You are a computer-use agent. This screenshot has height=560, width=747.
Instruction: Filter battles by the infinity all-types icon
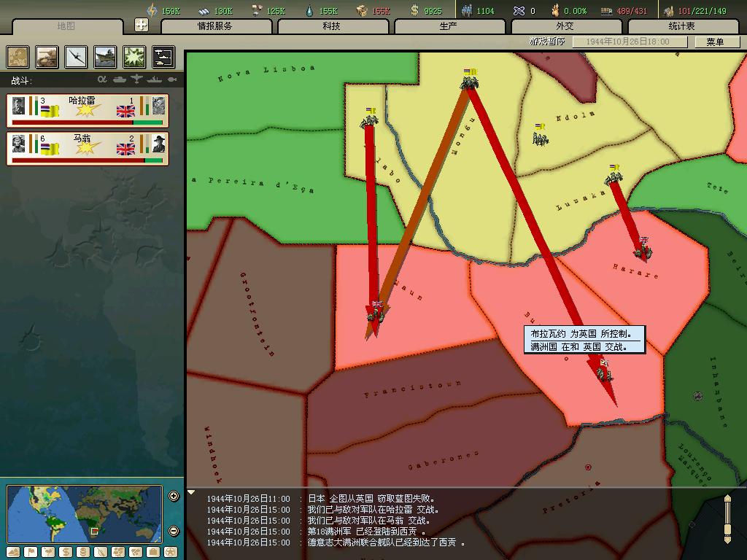coord(102,79)
